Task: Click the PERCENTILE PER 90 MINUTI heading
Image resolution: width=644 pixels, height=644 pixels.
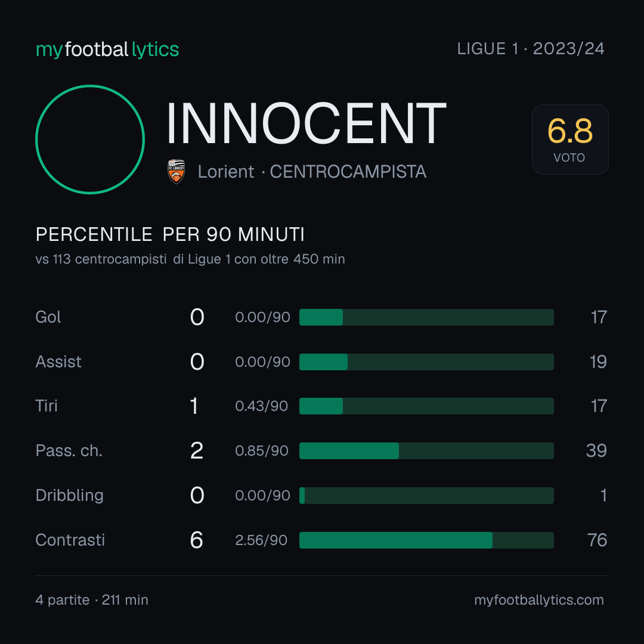Action: click(170, 234)
